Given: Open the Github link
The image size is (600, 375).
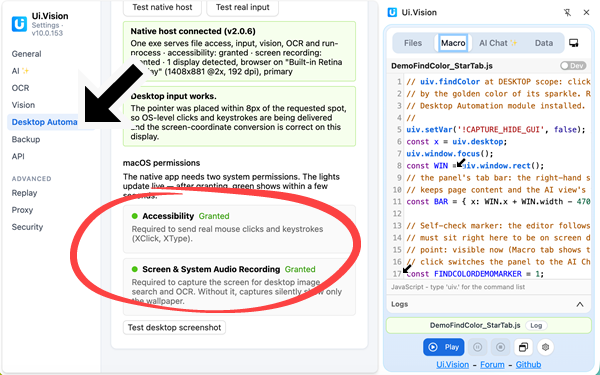Looking at the screenshot, I should [x=528, y=365].
